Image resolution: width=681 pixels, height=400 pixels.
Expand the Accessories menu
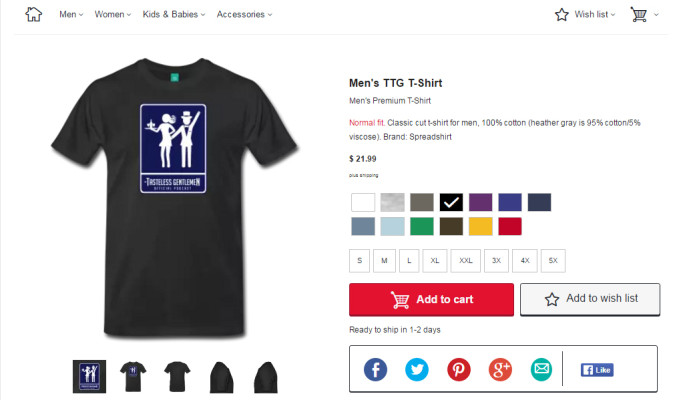coord(245,14)
